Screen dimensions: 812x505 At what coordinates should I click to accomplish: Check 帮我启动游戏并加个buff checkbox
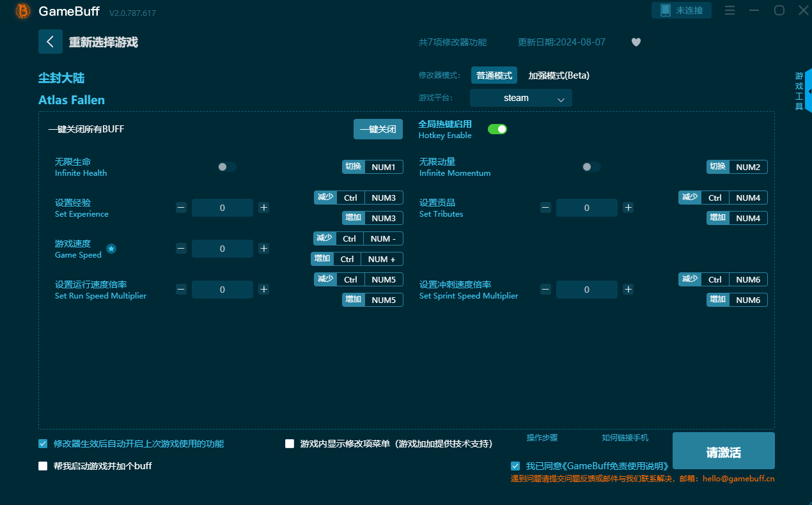pos(43,466)
